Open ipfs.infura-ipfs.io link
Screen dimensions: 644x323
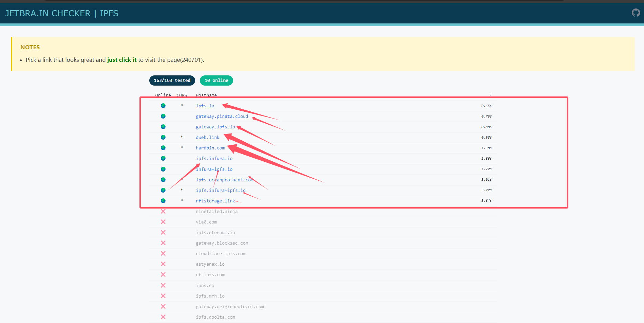(x=221, y=190)
